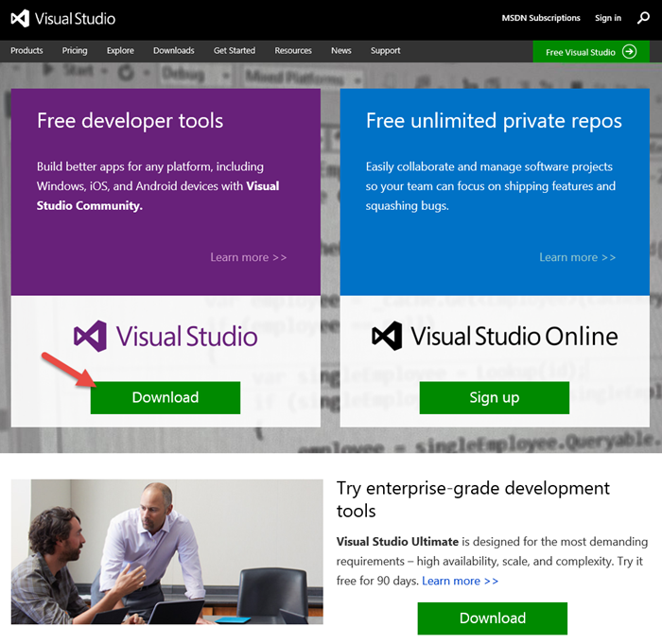Open the MSDN Subscriptions link
This screenshot has height=644, width=662.
coord(540,18)
